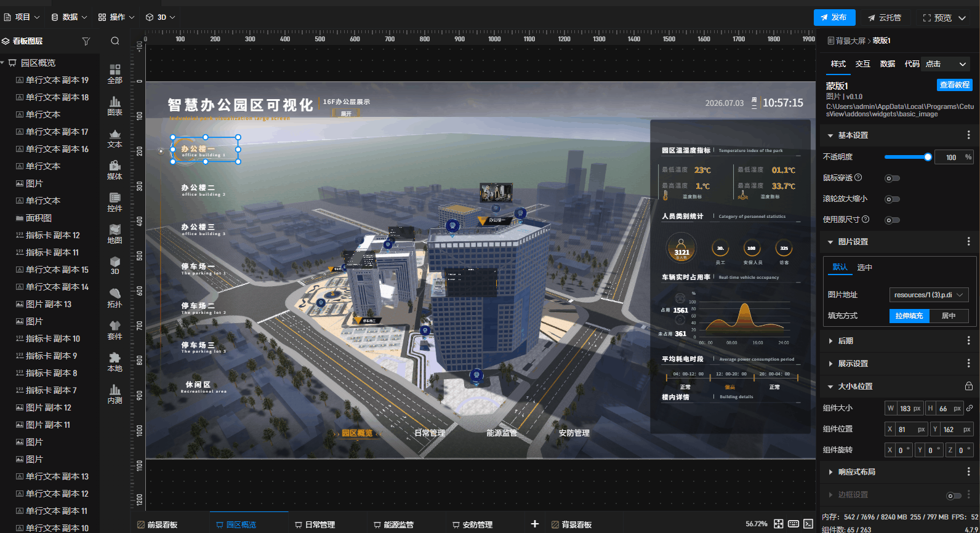Open the 控件 controls category
This screenshot has width=980, height=533.
114,202
